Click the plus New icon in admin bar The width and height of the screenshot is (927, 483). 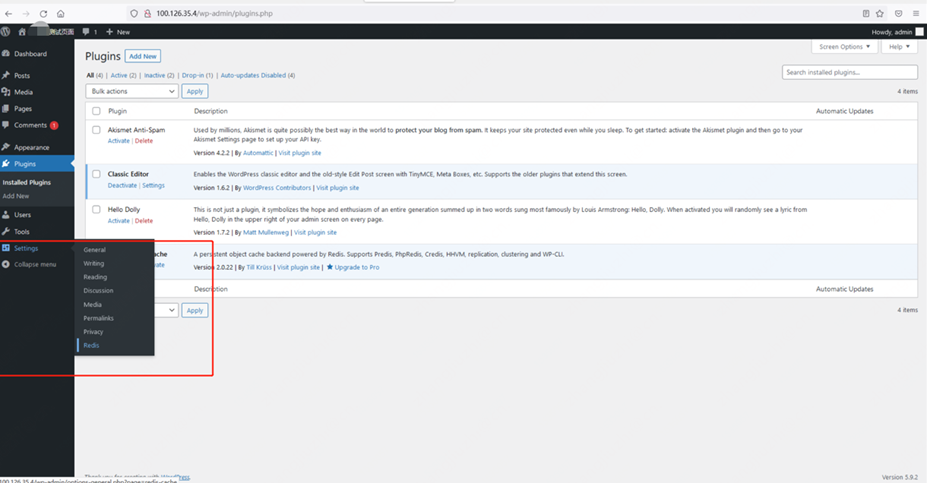point(109,32)
